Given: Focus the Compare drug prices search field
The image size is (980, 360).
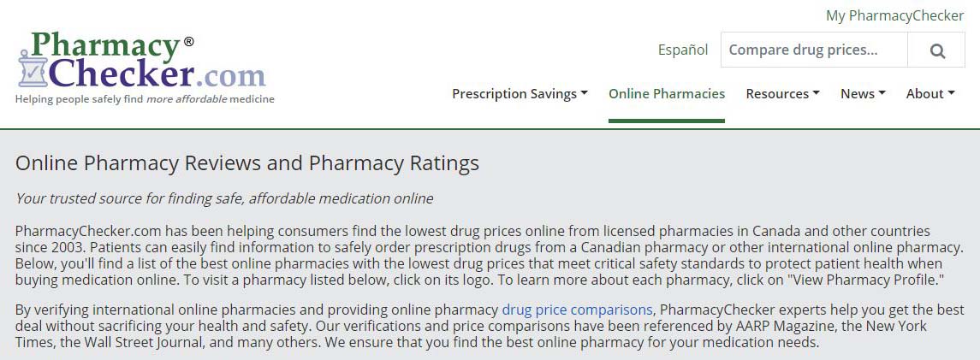Looking at the screenshot, I should coord(814,50).
